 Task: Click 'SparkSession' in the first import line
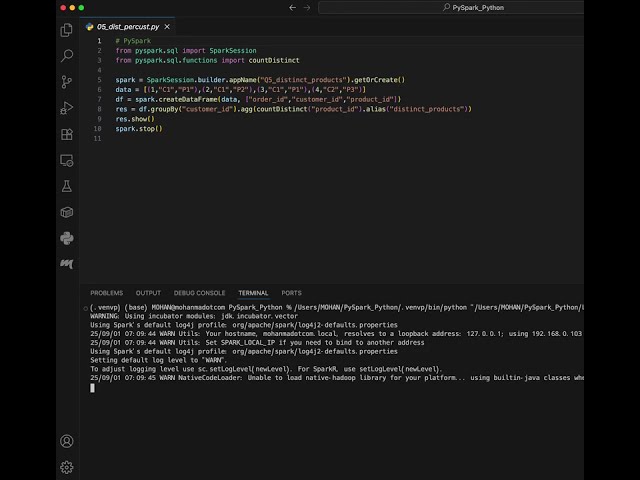(233, 51)
